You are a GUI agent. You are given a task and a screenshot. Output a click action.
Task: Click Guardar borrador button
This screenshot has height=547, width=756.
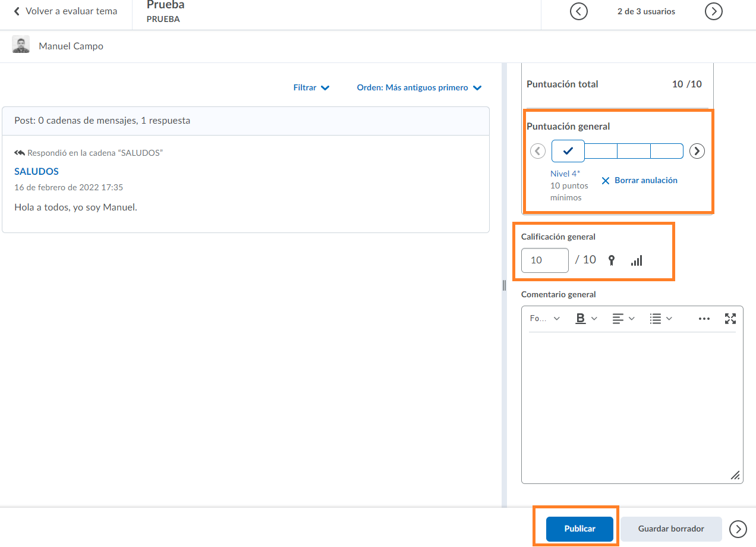coord(671,529)
